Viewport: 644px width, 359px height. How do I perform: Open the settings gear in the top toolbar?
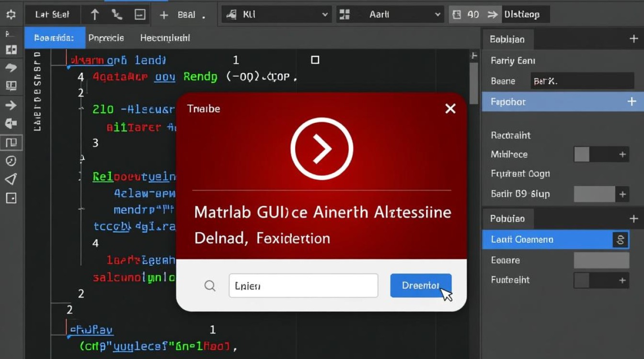pyautogui.click(x=10, y=14)
